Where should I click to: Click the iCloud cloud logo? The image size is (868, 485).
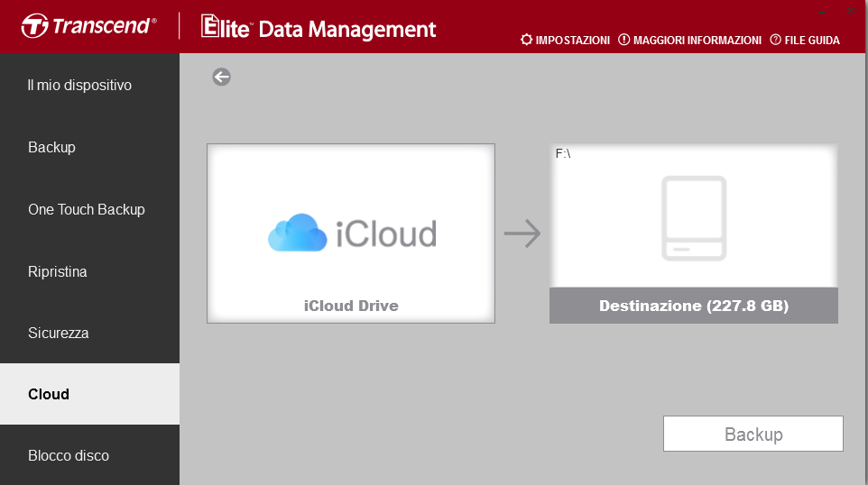(297, 233)
